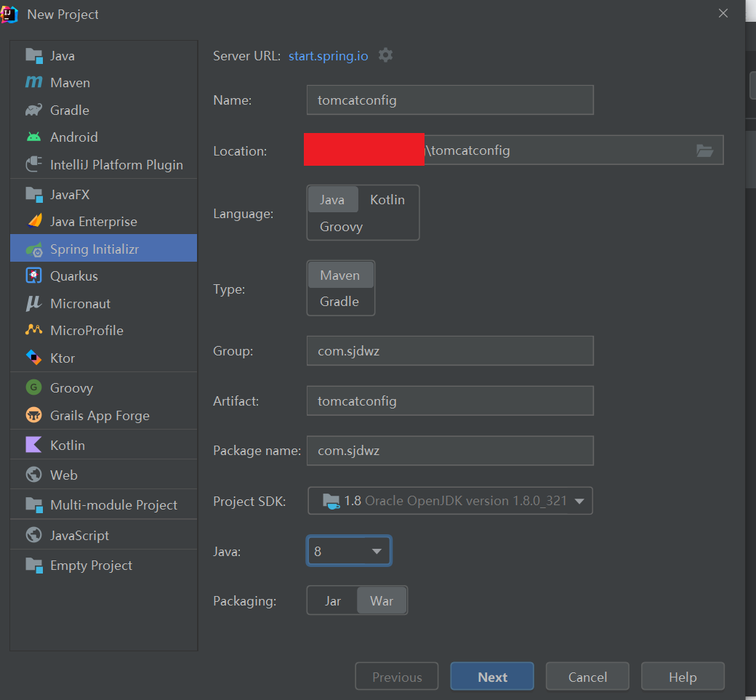
Task: Select Java as the language
Action: pos(333,200)
